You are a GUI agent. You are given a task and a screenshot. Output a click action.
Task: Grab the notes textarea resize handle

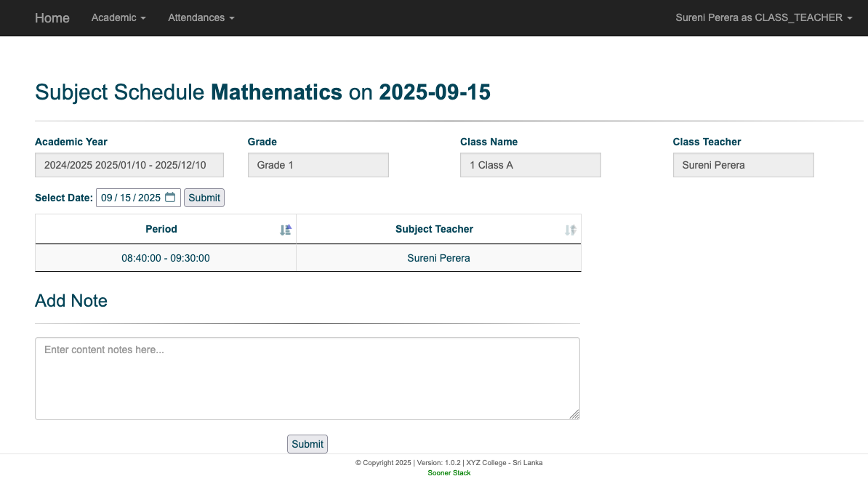click(x=574, y=414)
